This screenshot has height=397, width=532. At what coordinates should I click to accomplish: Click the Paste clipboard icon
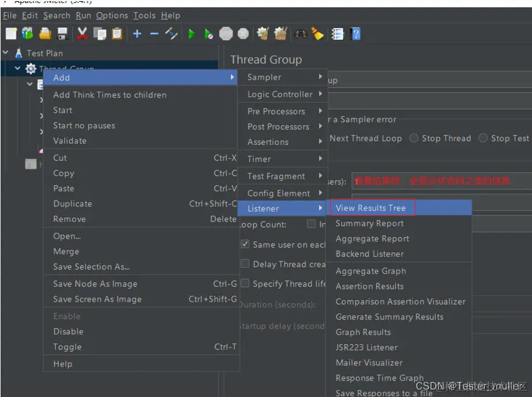[117, 33]
